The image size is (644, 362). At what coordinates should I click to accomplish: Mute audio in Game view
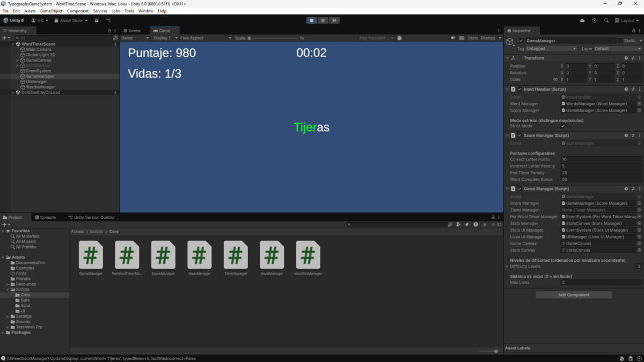[453, 38]
